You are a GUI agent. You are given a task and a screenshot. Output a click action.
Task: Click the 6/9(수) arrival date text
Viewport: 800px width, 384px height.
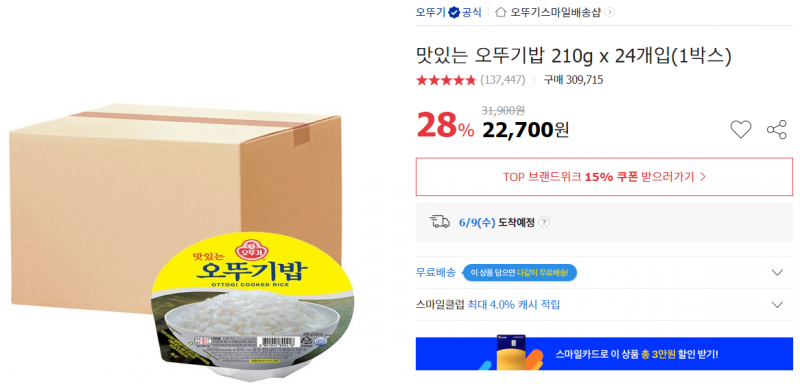(477, 223)
